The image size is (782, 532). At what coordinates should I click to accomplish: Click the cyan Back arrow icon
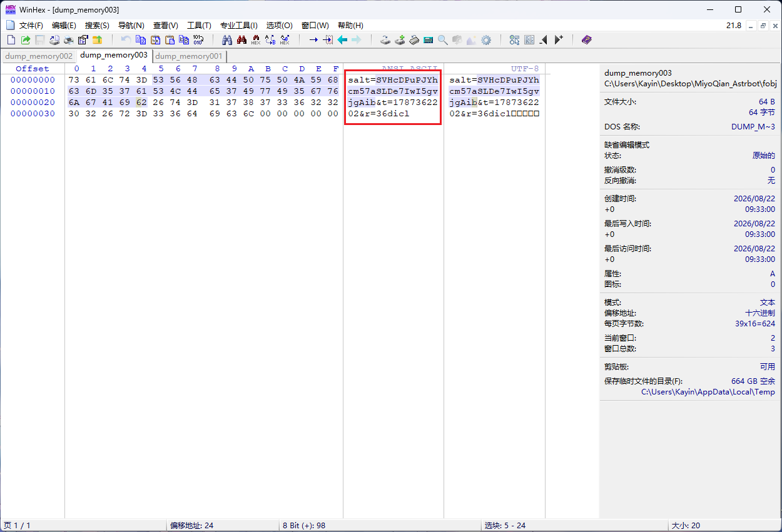tap(342, 40)
